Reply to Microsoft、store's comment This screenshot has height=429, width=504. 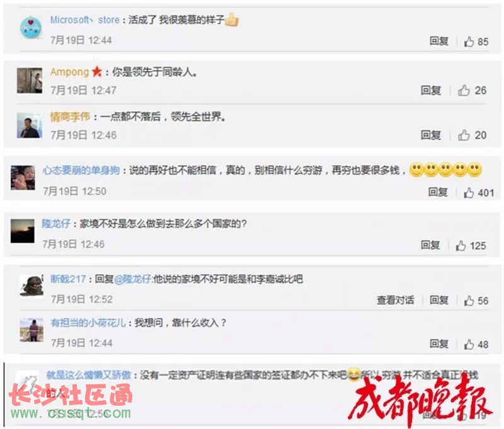pyautogui.click(x=438, y=41)
